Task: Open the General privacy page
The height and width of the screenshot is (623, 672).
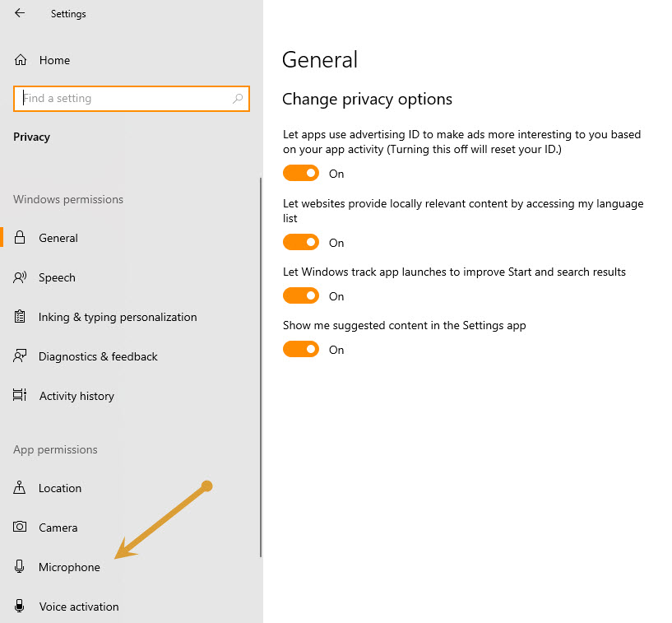Action: point(130,238)
